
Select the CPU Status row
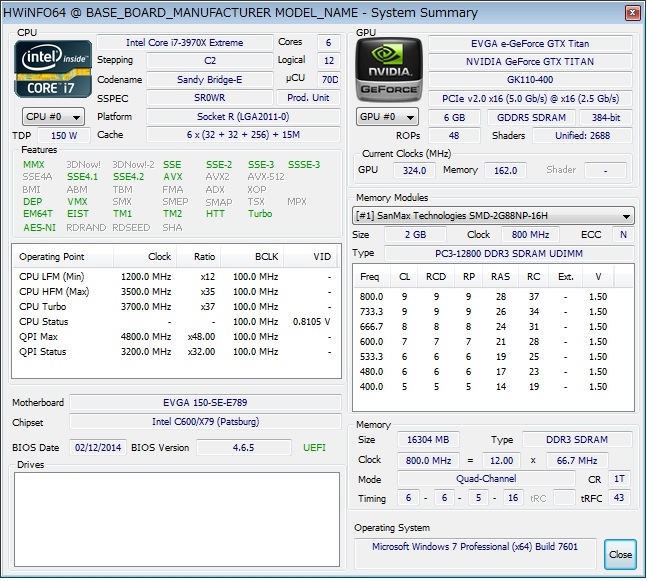pos(176,321)
